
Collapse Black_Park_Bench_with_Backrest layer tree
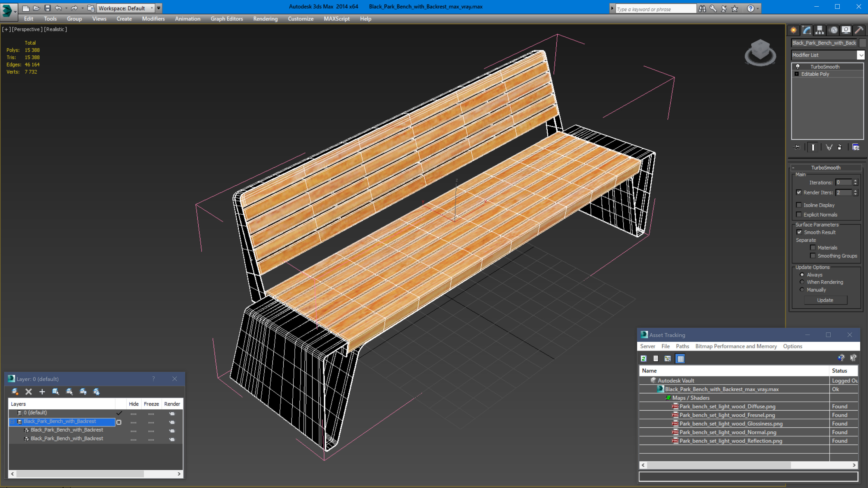tap(12, 422)
